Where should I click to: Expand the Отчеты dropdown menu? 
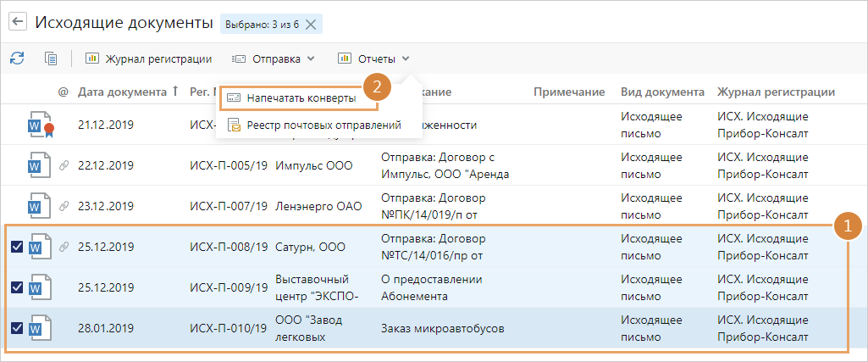click(373, 58)
